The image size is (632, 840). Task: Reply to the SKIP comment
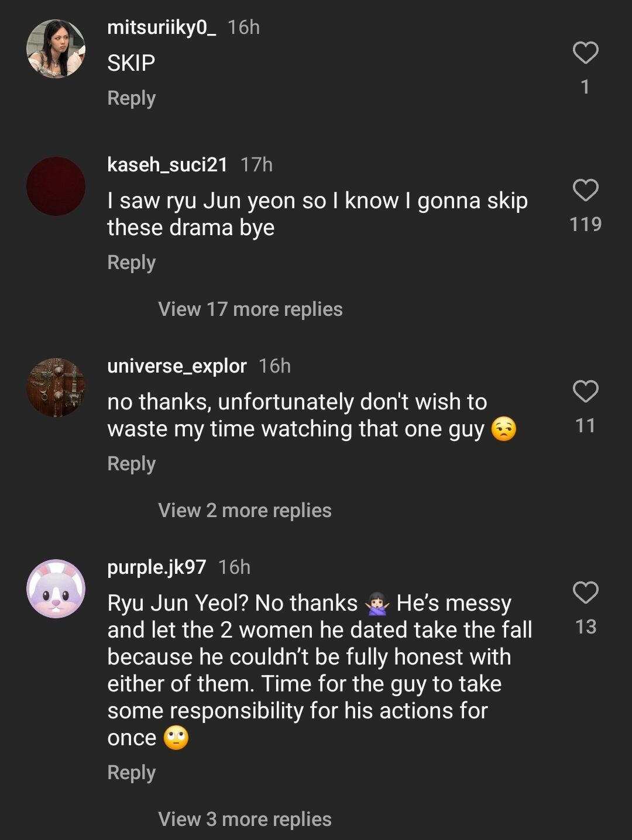[131, 98]
